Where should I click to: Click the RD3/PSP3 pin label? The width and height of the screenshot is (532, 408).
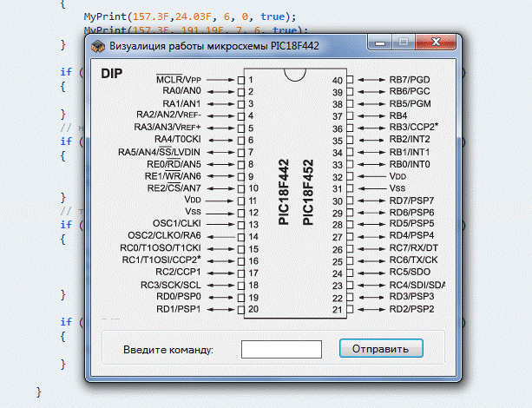pos(411,297)
